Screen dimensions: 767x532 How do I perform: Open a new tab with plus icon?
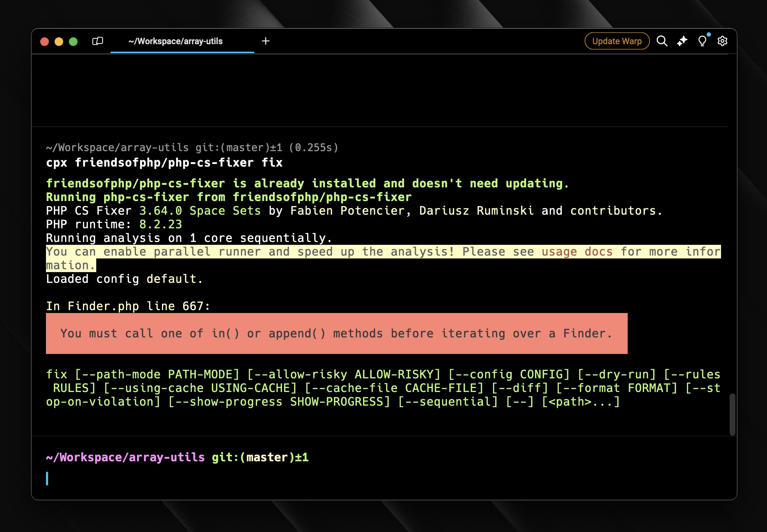tap(266, 41)
